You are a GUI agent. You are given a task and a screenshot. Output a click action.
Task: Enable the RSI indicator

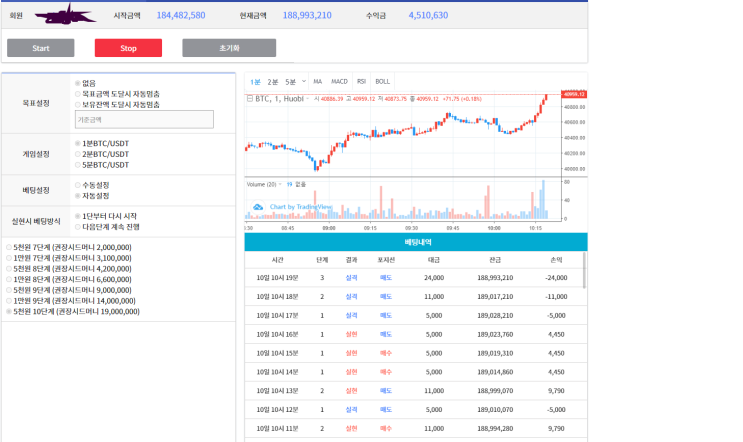[361, 81]
